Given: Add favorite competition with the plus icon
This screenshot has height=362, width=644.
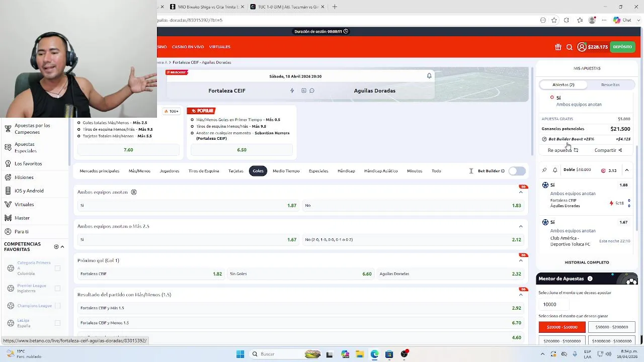Looking at the screenshot, I should (56, 247).
